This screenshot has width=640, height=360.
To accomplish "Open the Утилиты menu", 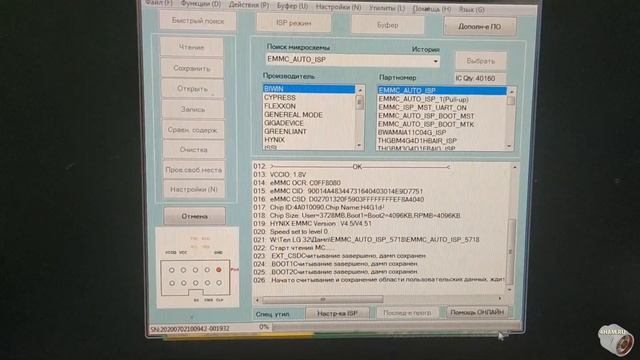I will pos(387,8).
